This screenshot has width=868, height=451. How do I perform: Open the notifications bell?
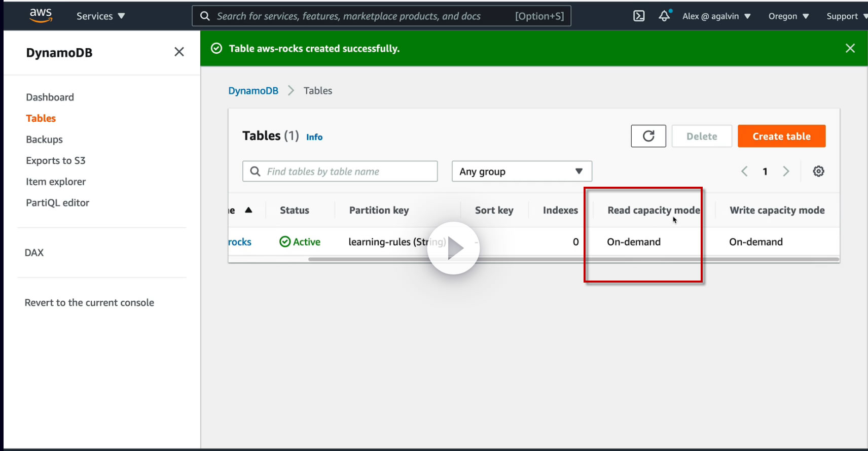coord(665,16)
